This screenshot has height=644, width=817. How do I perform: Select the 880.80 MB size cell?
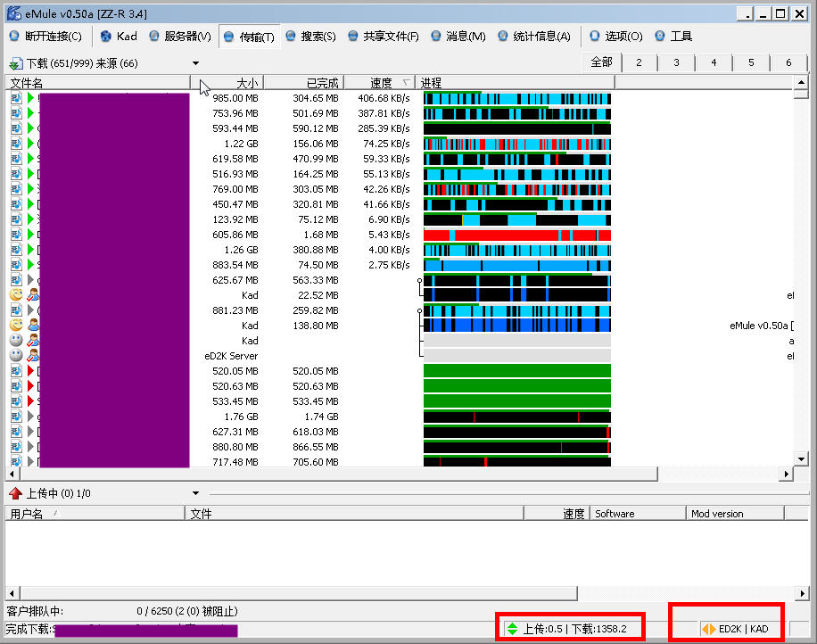235,447
